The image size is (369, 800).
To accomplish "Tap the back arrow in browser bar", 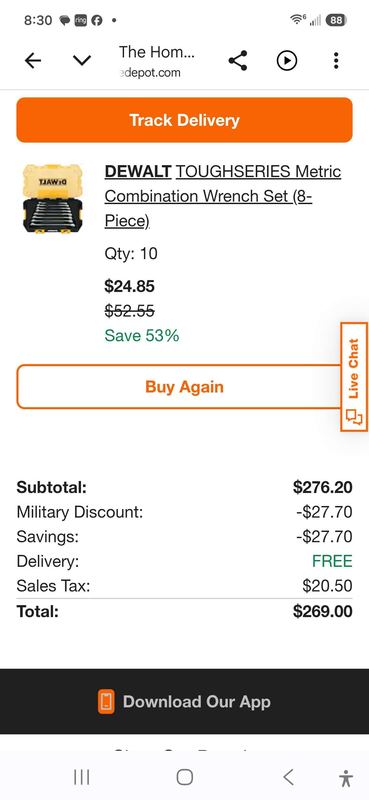I will (33, 61).
